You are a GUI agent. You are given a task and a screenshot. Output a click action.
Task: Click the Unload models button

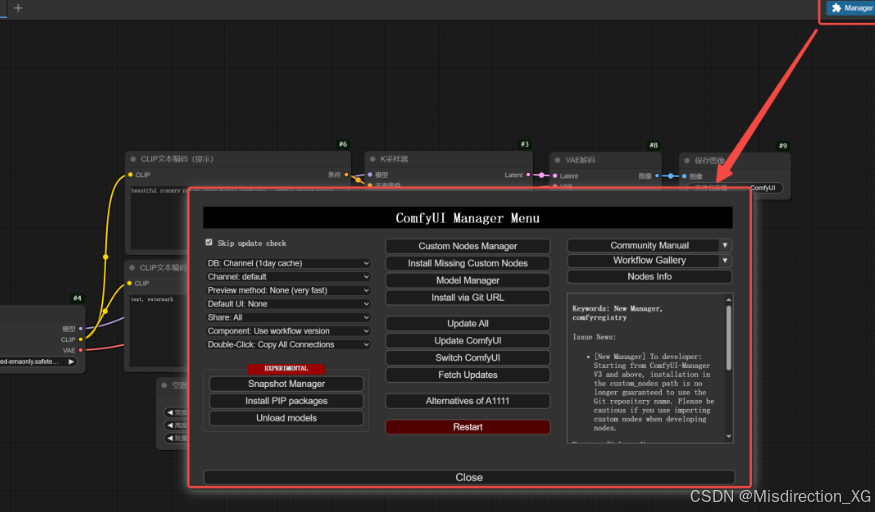coord(286,418)
